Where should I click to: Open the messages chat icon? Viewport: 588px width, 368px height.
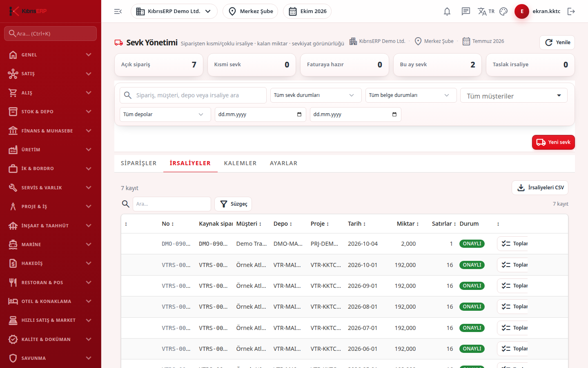click(466, 11)
